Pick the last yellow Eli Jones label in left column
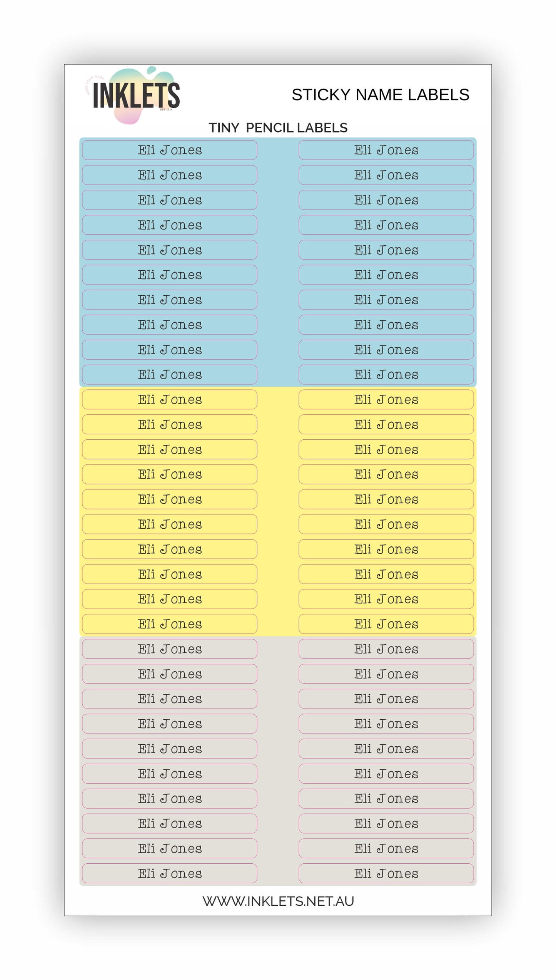 [170, 624]
